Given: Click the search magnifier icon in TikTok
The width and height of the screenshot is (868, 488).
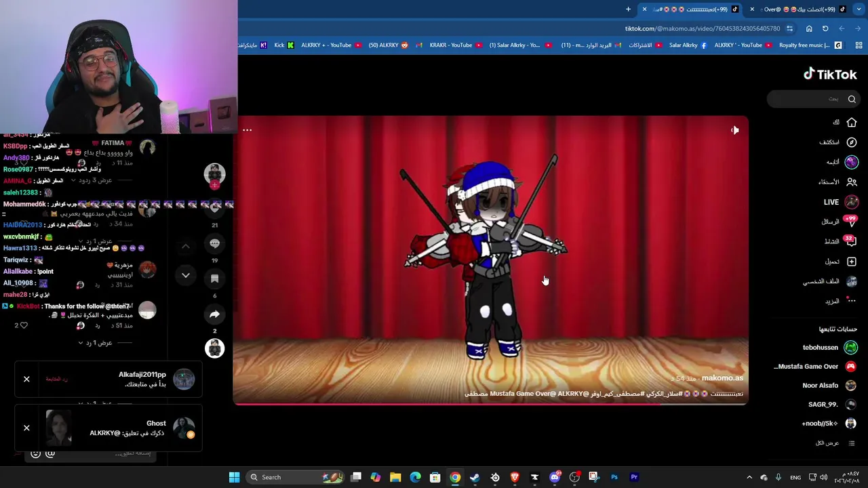Looking at the screenshot, I should [852, 99].
